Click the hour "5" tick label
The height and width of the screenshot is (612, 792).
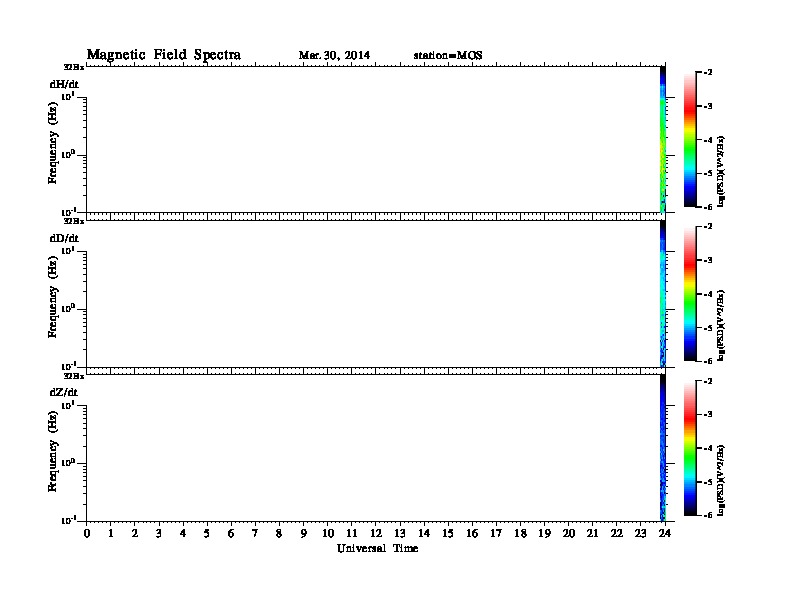click(207, 533)
